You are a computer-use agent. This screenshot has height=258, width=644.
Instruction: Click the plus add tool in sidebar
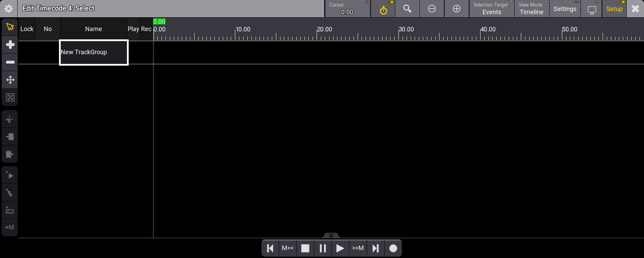coord(10,45)
